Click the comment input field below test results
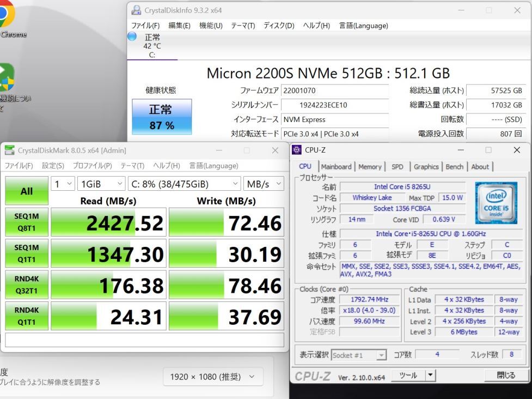The width and height of the screenshot is (532, 399). tap(142, 340)
